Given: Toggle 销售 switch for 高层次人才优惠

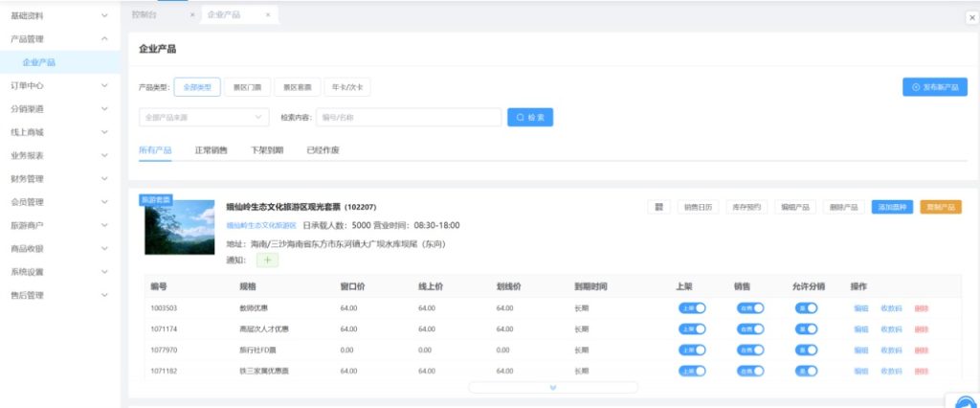Looking at the screenshot, I should click(x=750, y=329).
